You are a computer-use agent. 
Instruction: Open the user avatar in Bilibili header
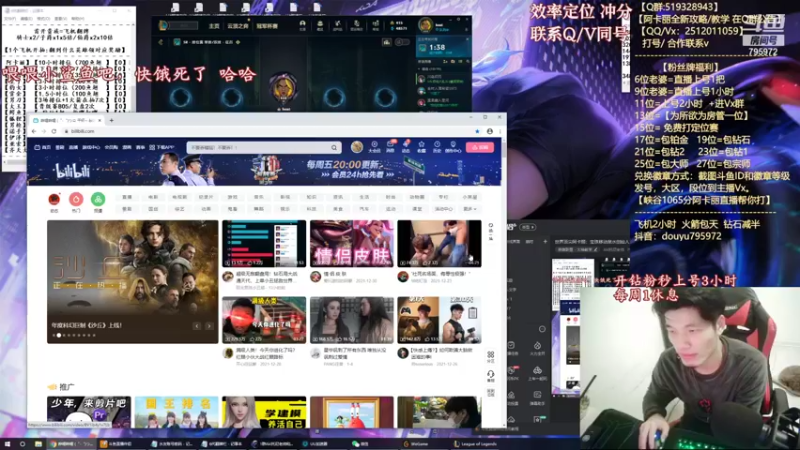pos(357,147)
